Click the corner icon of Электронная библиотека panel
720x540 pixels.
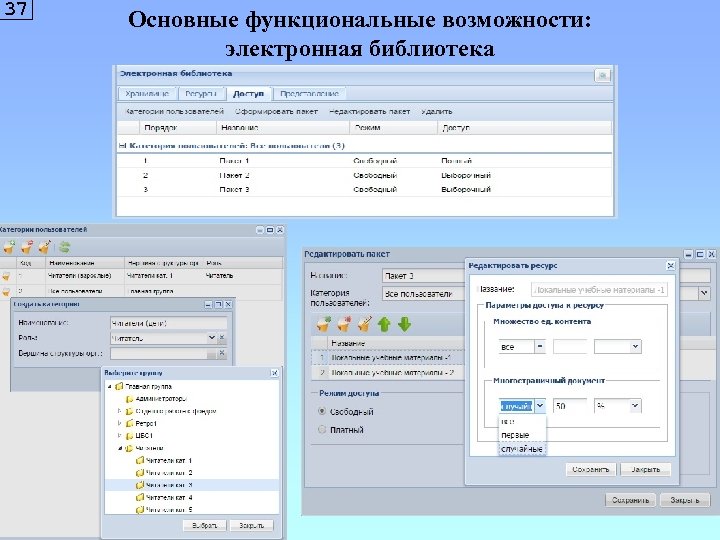(602, 75)
